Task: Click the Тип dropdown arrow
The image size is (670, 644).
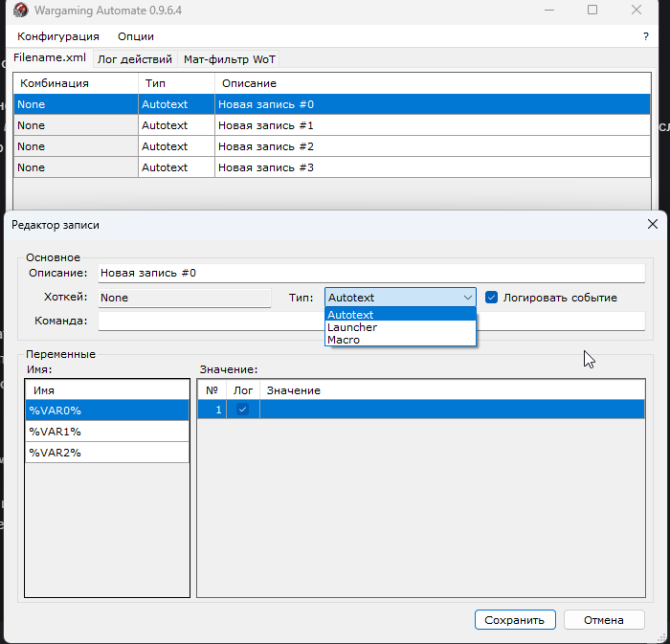Action: (468, 298)
